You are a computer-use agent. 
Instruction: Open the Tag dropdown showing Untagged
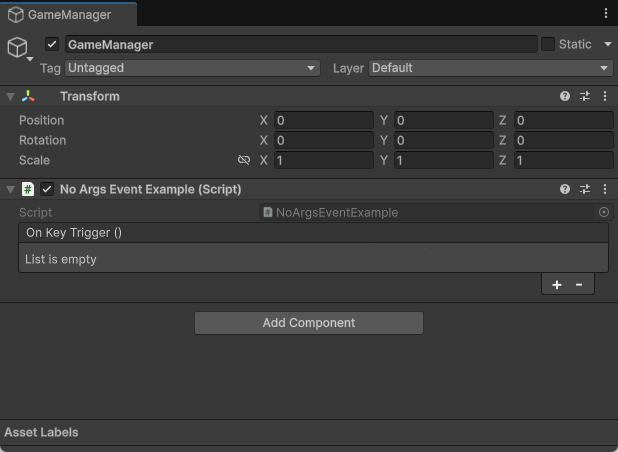[191, 68]
